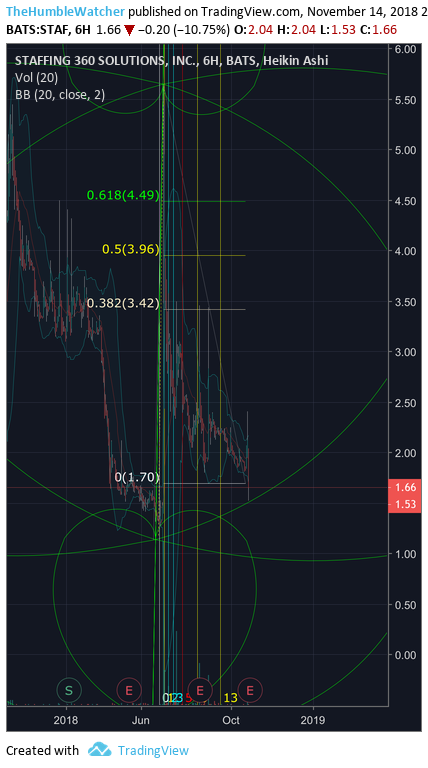The image size is (428, 768).
Task: Click the 0.50 price axis label
Action: coord(405,605)
